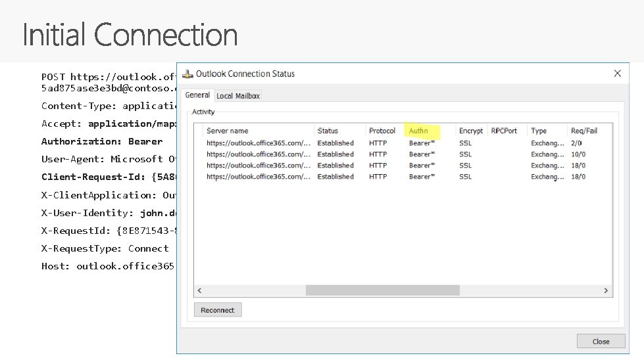Click the Req/Fail value 10/0
644x362 pixels.
(x=578, y=154)
